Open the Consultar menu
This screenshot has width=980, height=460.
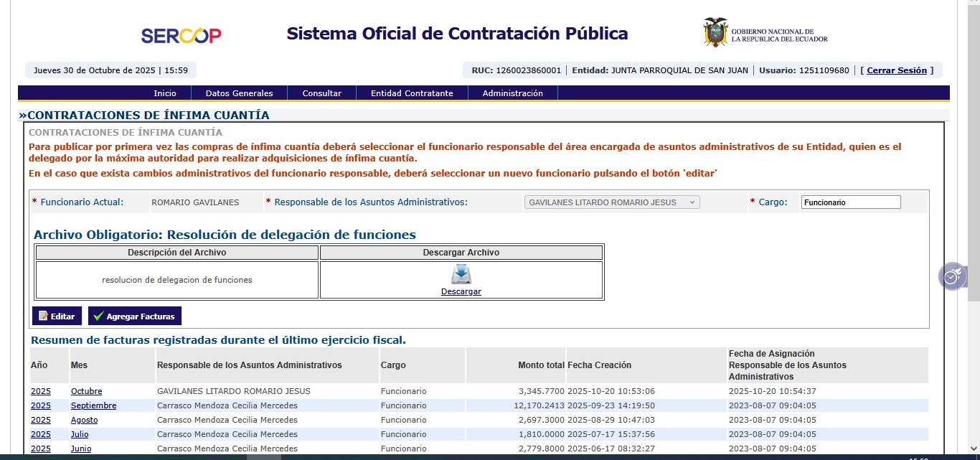pyautogui.click(x=321, y=93)
